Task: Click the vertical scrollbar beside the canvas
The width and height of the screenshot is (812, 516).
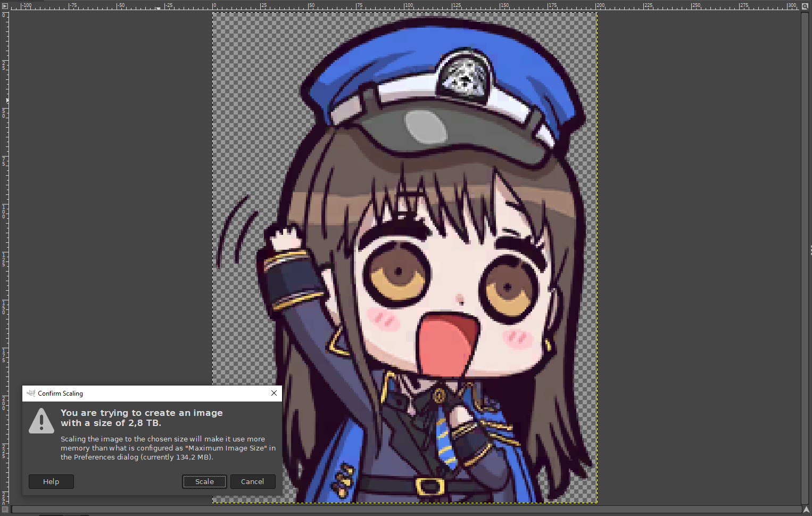Action: tap(805, 258)
